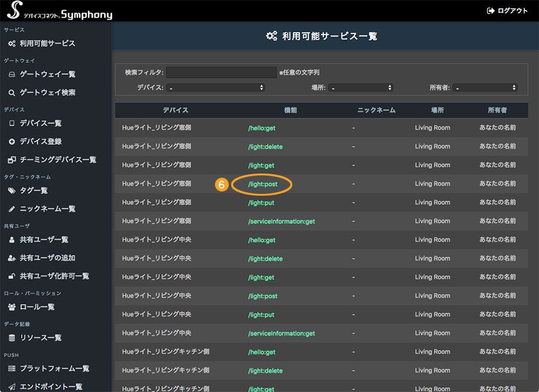This screenshot has height=392, width=539.
Task: Click the デバイス一覧 device icon
Action: coord(12,123)
